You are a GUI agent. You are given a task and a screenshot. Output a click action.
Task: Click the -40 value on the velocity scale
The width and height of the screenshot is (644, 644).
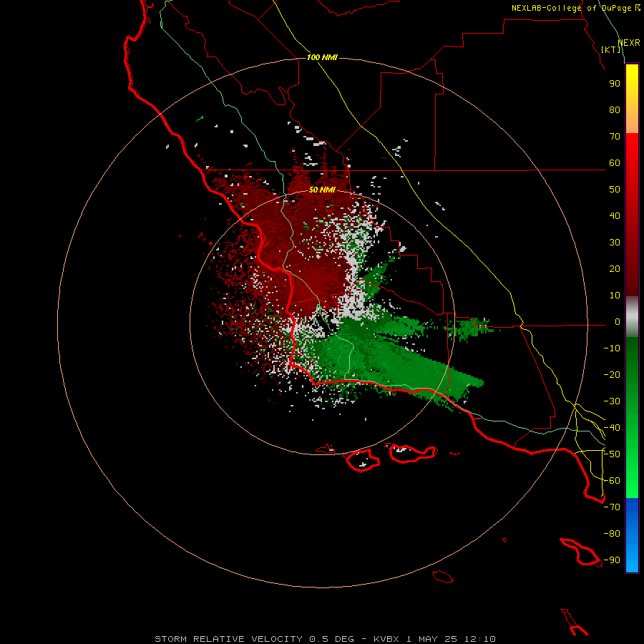(612, 428)
